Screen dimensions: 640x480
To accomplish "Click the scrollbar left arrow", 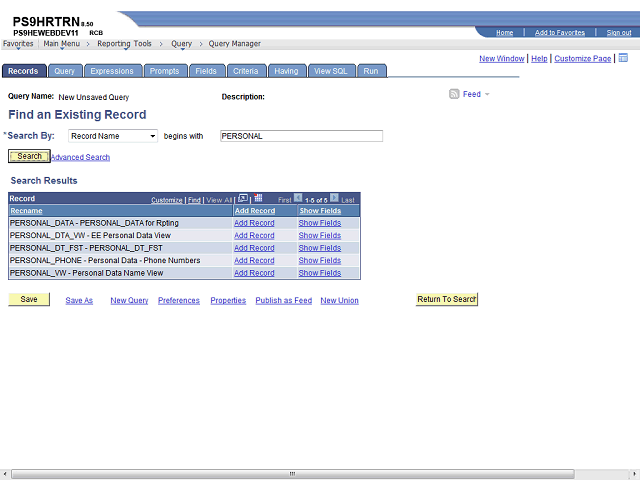I will (4, 474).
